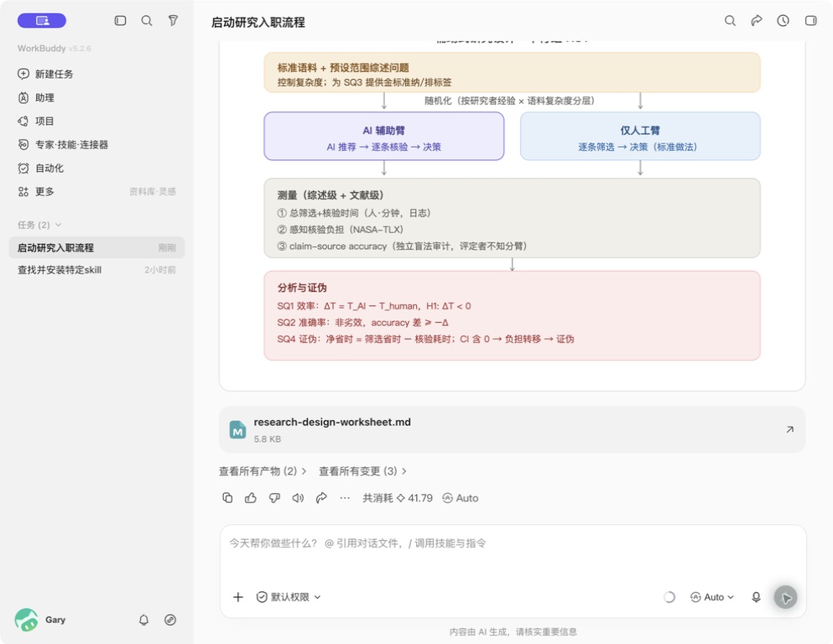
Task: Open the Auto model dropdown in input box
Action: (712, 597)
